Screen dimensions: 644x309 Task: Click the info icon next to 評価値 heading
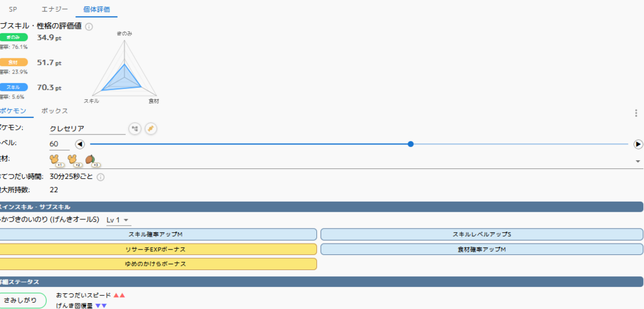[89, 26]
